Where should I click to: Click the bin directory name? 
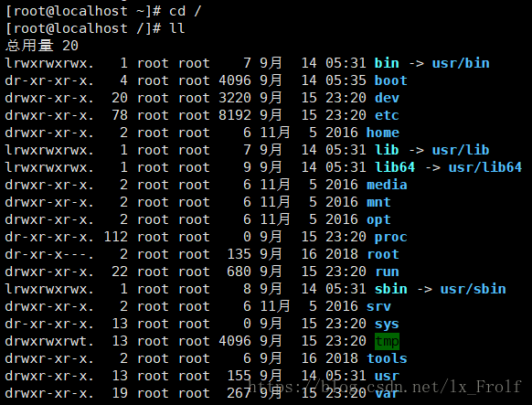click(387, 63)
